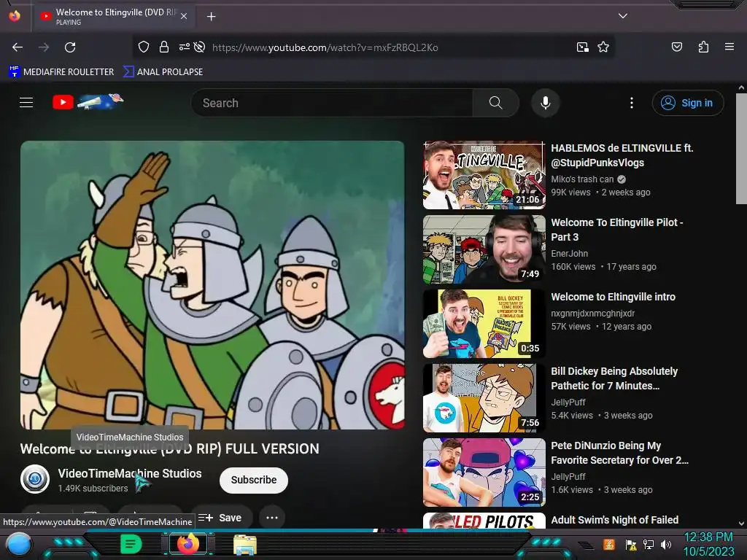Open the site permissions icon in address bar
The image size is (747, 560).
pos(184,47)
